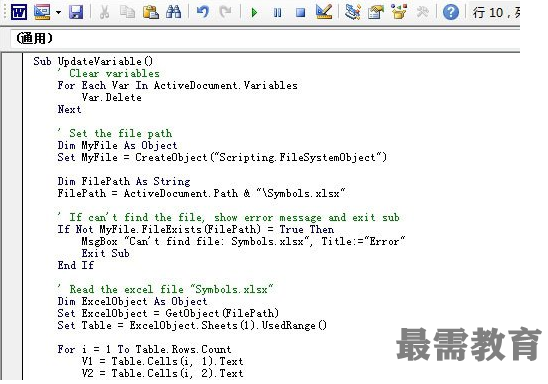Open the Insert object dropdown arrow
The height and width of the screenshot is (384, 548).
click(x=58, y=13)
